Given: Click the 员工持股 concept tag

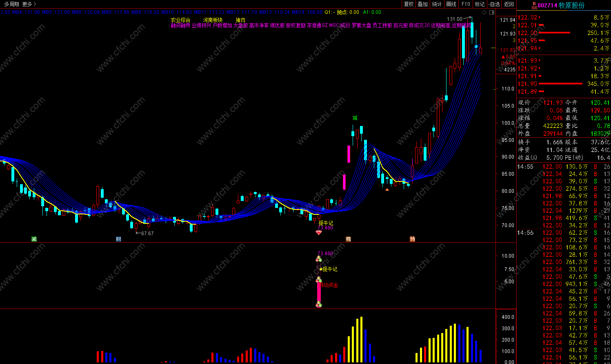Looking at the screenshot, I should tap(382, 25).
